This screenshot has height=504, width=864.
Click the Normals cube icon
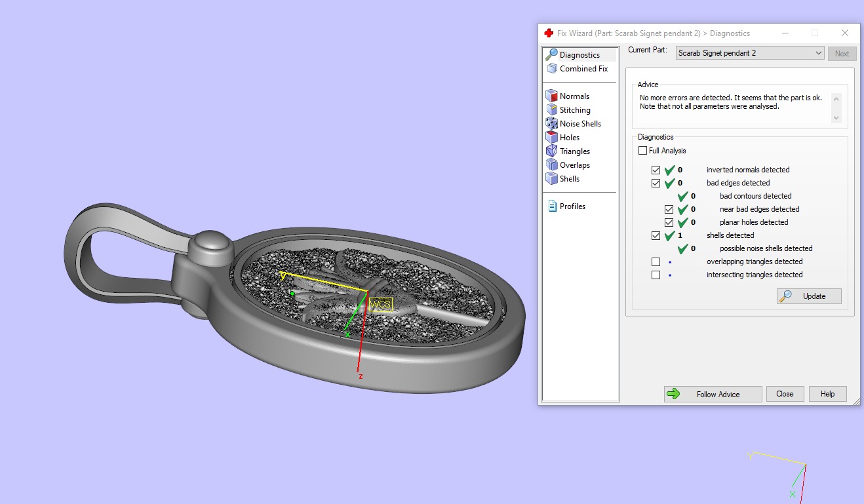tap(551, 96)
